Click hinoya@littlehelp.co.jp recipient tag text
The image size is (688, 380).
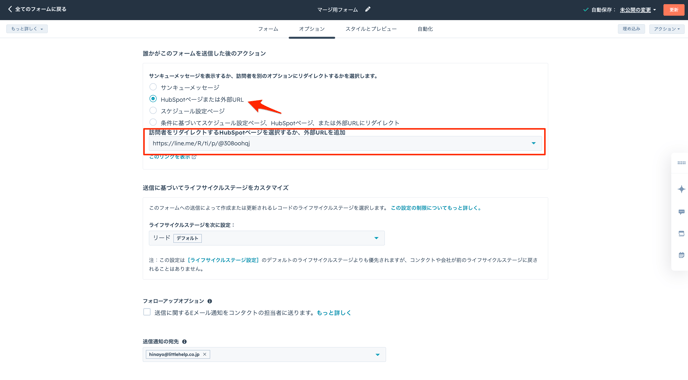pyautogui.click(x=174, y=354)
